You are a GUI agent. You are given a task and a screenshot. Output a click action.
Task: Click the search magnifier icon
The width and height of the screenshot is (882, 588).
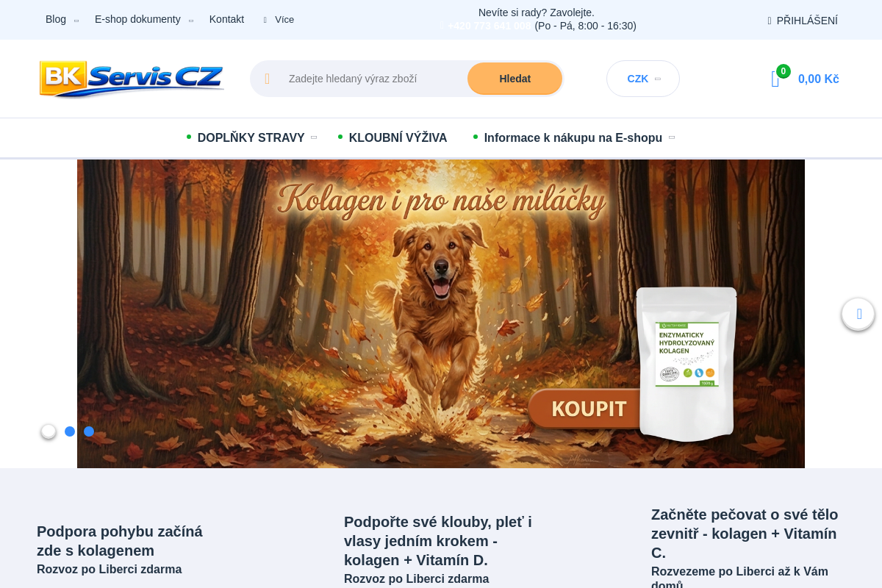[268, 79]
